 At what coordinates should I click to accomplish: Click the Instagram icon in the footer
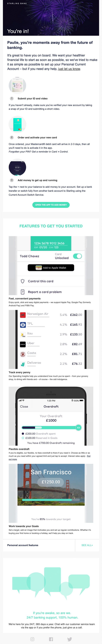coord(32,639)
